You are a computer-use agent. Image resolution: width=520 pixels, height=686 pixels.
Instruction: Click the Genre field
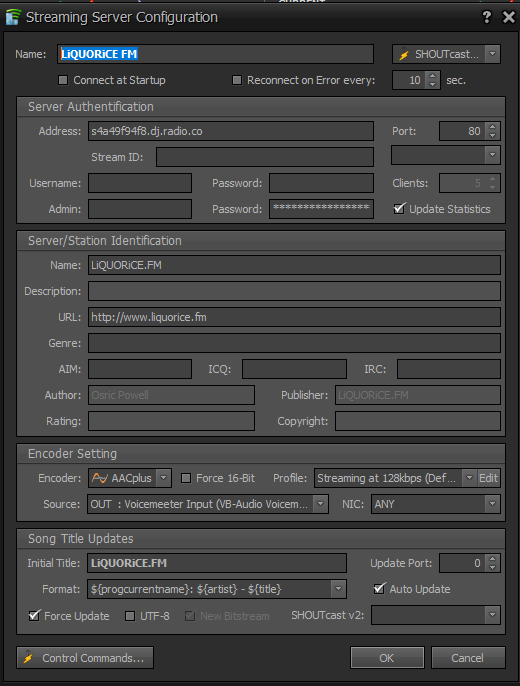click(294, 343)
